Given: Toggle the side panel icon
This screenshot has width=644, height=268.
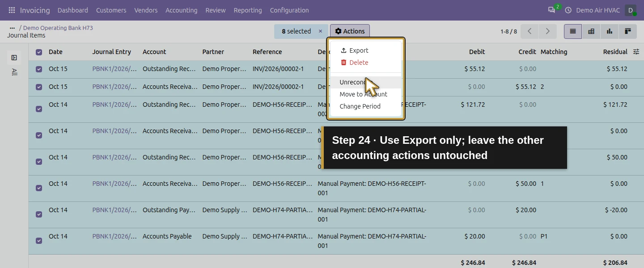Looking at the screenshot, I should pos(14,58).
